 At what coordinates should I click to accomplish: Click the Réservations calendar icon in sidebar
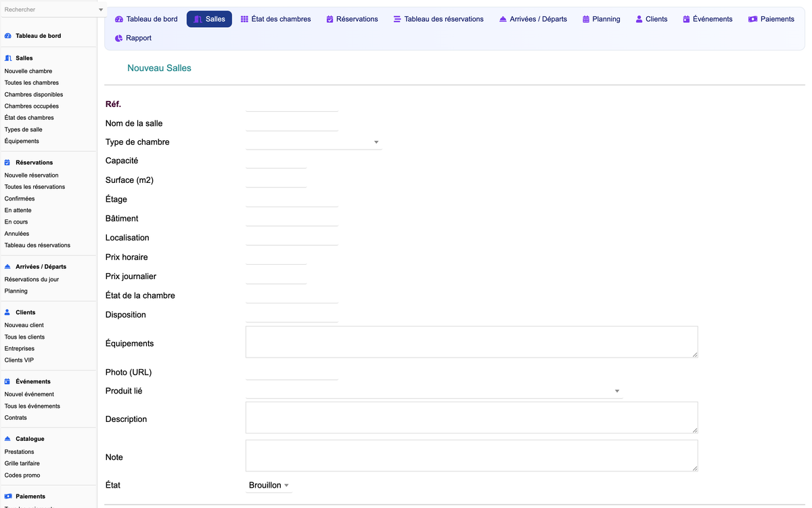(7, 163)
